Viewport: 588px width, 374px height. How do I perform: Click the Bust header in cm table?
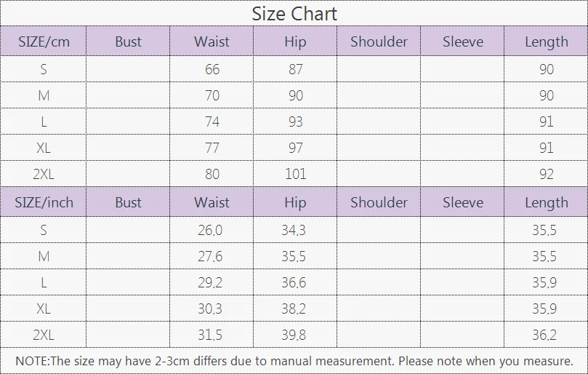point(128,41)
